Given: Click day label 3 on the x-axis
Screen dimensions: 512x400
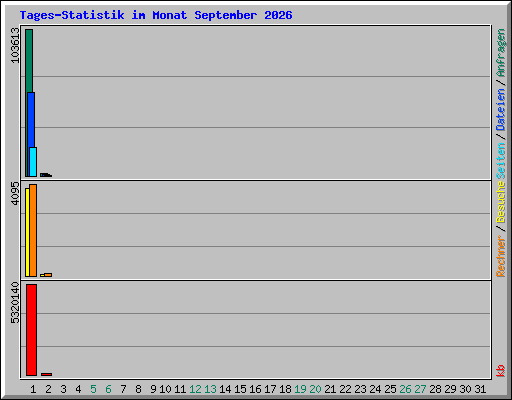Looking at the screenshot, I should coord(63,389).
